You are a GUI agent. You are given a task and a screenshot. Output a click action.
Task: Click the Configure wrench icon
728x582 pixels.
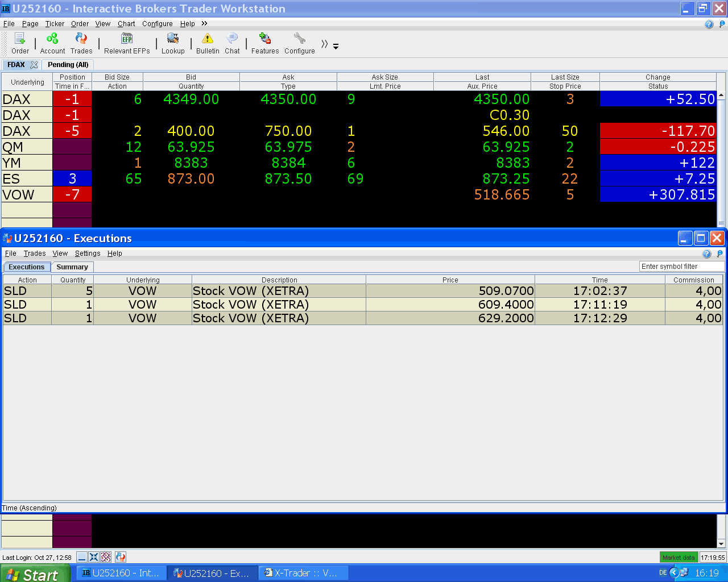[x=300, y=43]
